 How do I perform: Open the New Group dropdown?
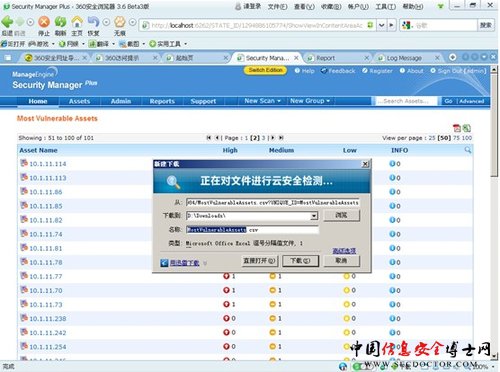click(310, 101)
